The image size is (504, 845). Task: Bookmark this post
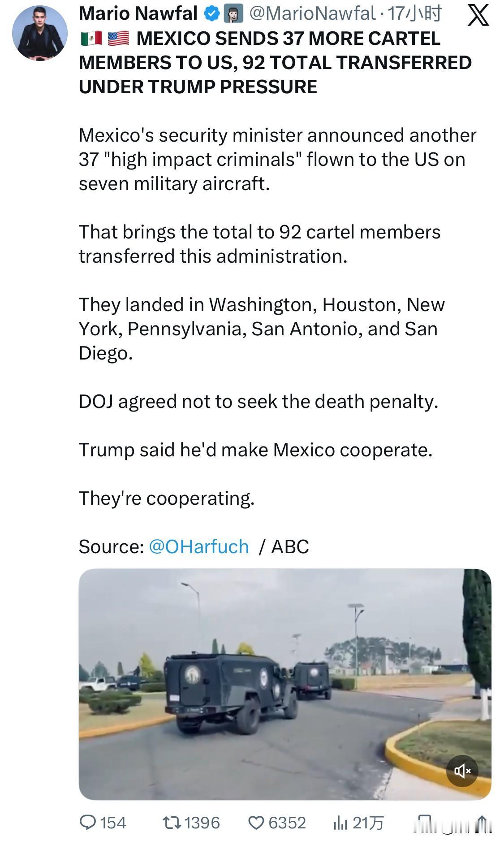click(x=424, y=822)
